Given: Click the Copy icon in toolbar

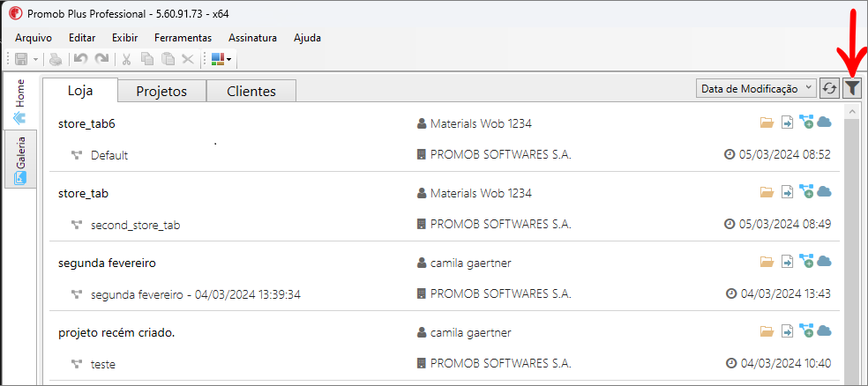Looking at the screenshot, I should pos(146,59).
